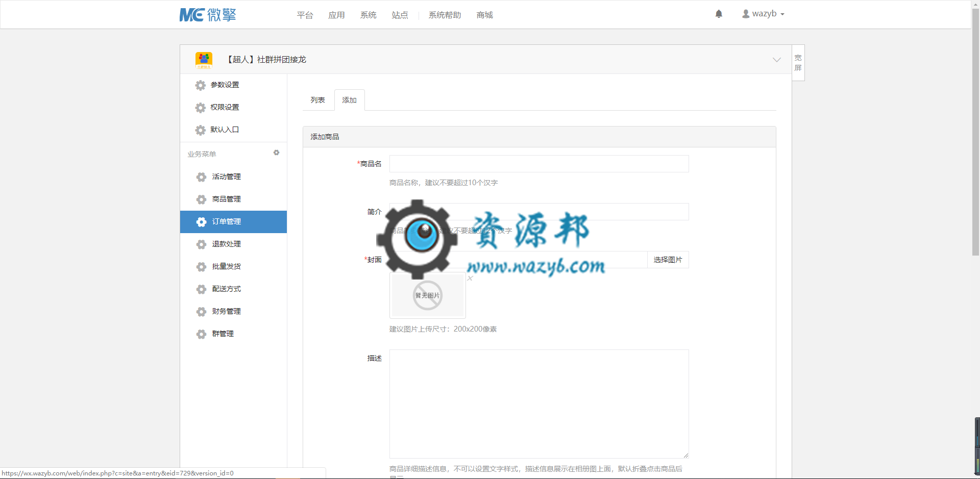The height and width of the screenshot is (479, 980).
Task: Click the gear icon beside 订单管理
Action: (x=202, y=222)
